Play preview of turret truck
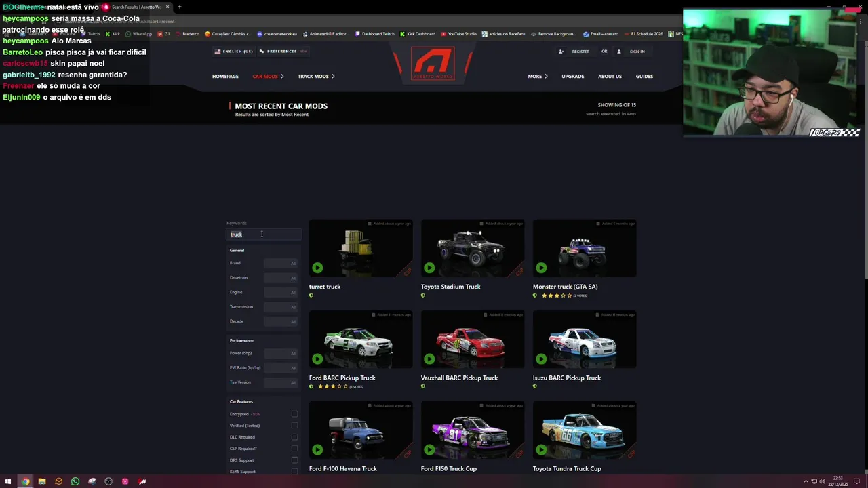Image resolution: width=868 pixels, height=488 pixels. click(317, 268)
